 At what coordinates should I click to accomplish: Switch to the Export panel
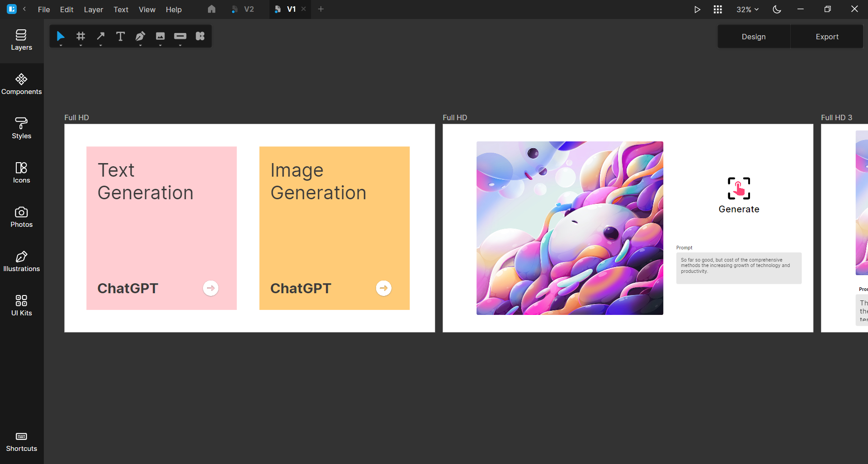pyautogui.click(x=827, y=37)
